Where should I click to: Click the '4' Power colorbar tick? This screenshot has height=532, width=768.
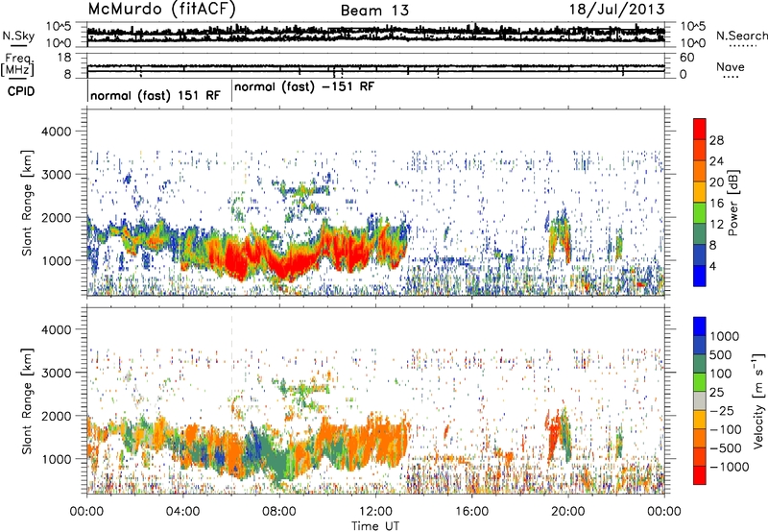point(712,266)
